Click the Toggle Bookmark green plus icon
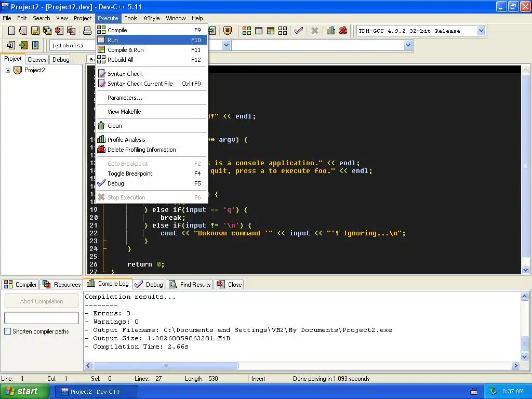532x399 pixels. coord(23,45)
